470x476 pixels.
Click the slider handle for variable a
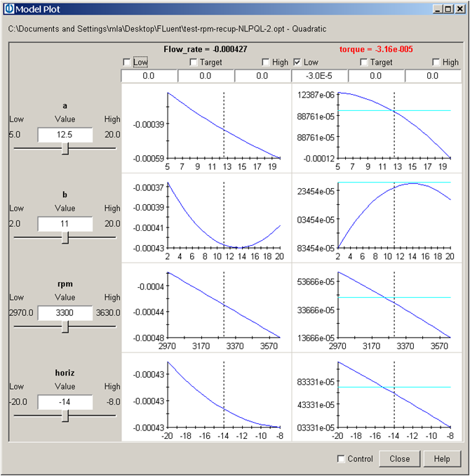(65, 149)
